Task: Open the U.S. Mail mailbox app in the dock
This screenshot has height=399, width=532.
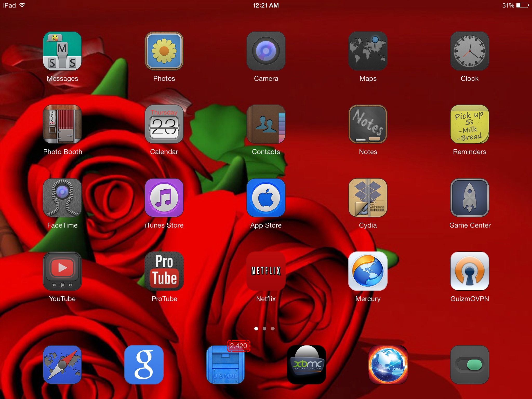Action: (x=225, y=365)
